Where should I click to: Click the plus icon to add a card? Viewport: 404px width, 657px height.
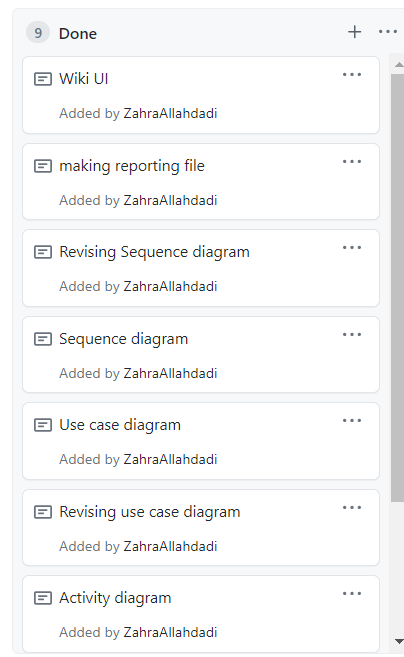[x=355, y=32]
